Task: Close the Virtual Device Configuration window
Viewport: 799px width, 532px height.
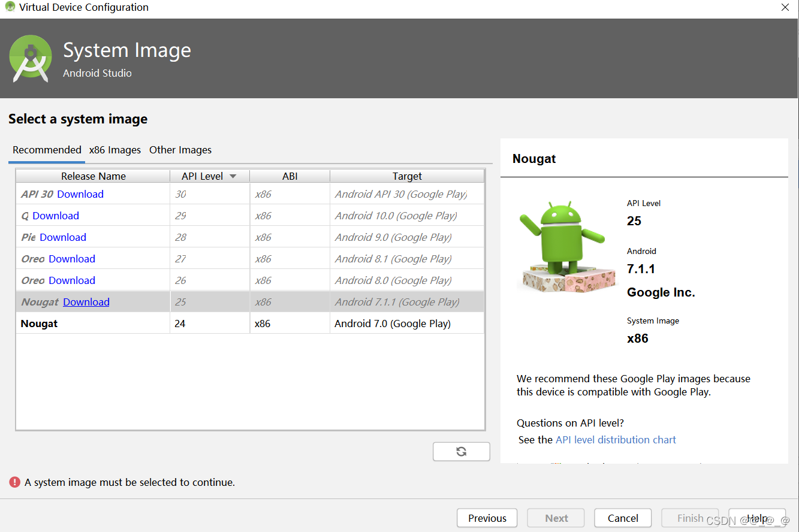Action: [785, 8]
